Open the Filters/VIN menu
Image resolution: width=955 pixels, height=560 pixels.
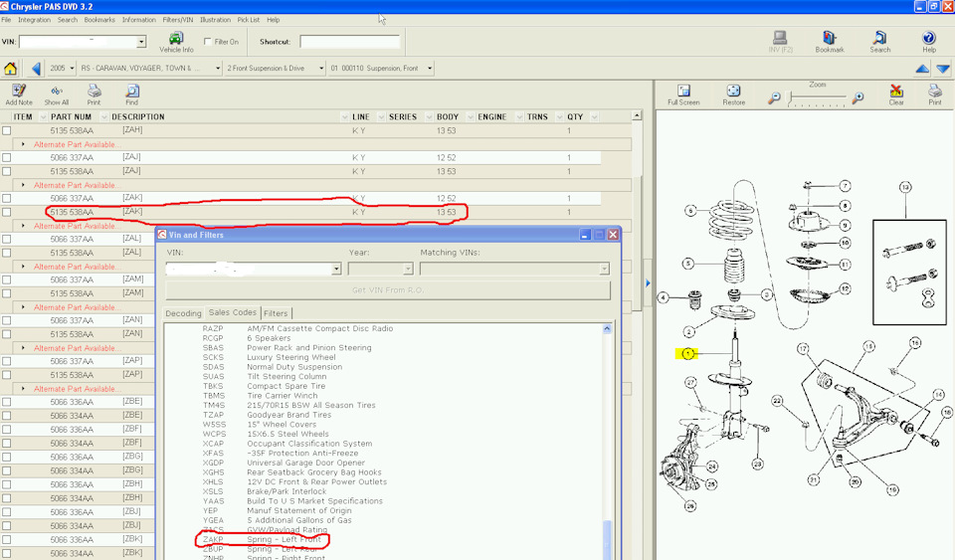177,20
